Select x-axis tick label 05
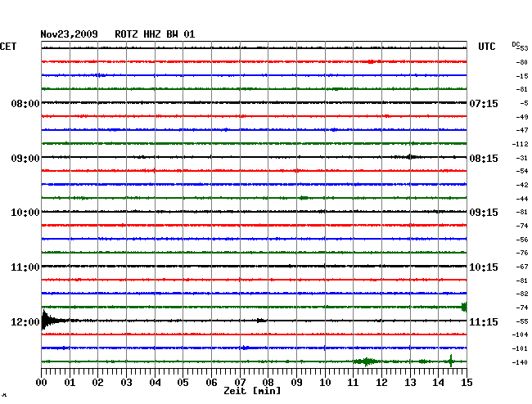Viewport: 532px width, 404px height. (x=183, y=383)
